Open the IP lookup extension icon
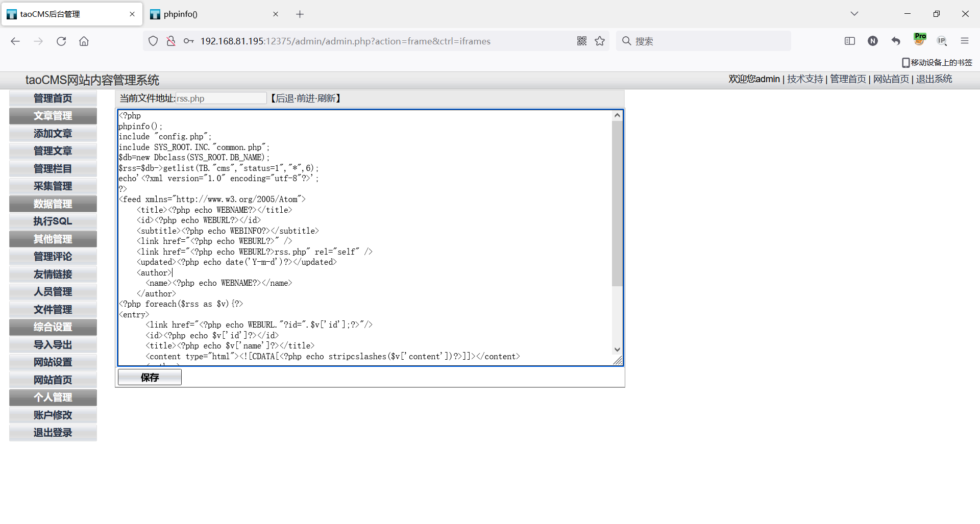Viewport: 980px width, 524px height. (942, 41)
